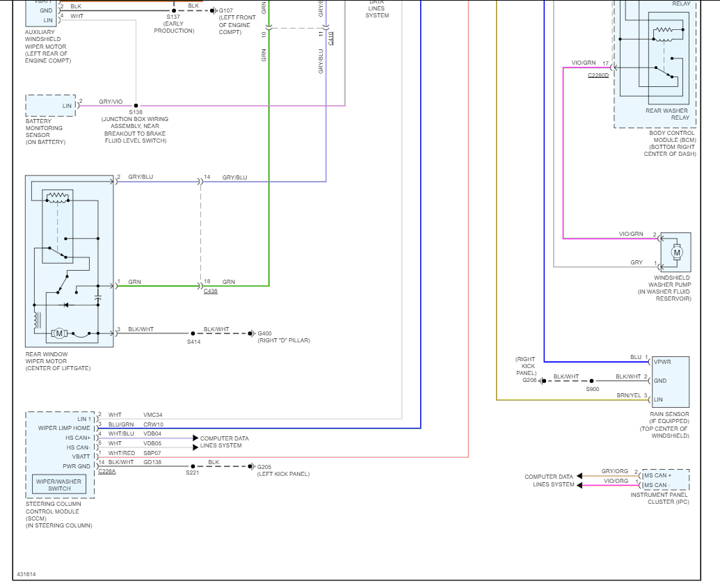Click the S221 splice point
Viewport: 720px width, 588px height.
[x=193, y=466]
